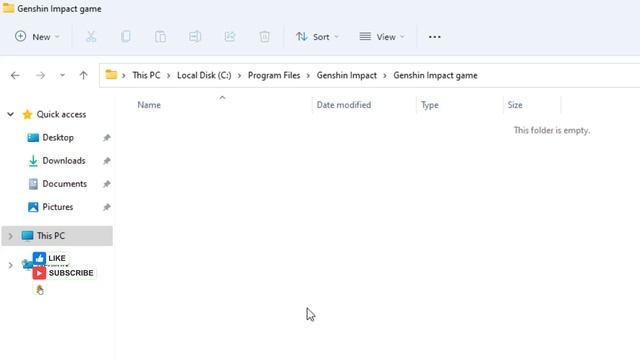
Task: Click the Share icon in toolbar
Action: coord(230,37)
